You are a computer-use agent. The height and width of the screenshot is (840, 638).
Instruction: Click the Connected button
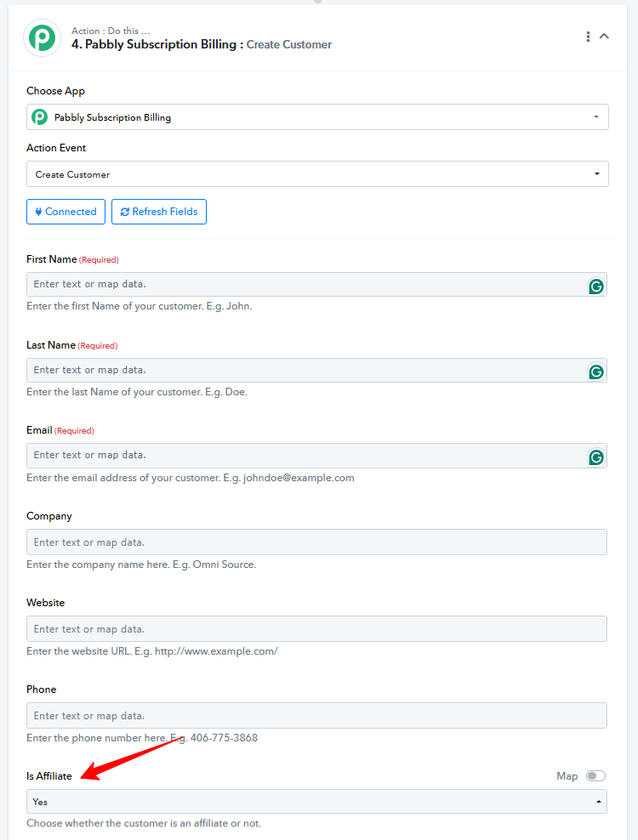coord(66,212)
